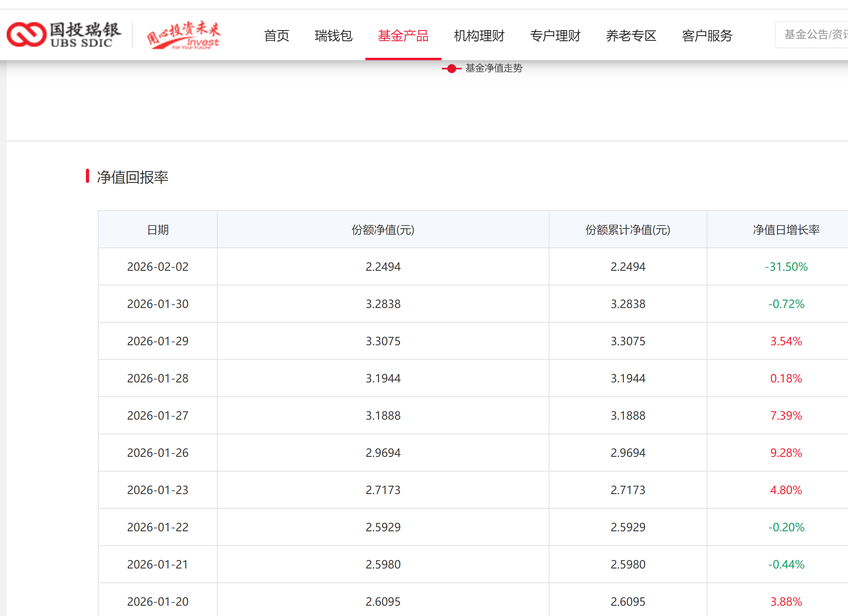The height and width of the screenshot is (616, 848).
Task: Click the red Invest slogan banner image
Action: [183, 35]
